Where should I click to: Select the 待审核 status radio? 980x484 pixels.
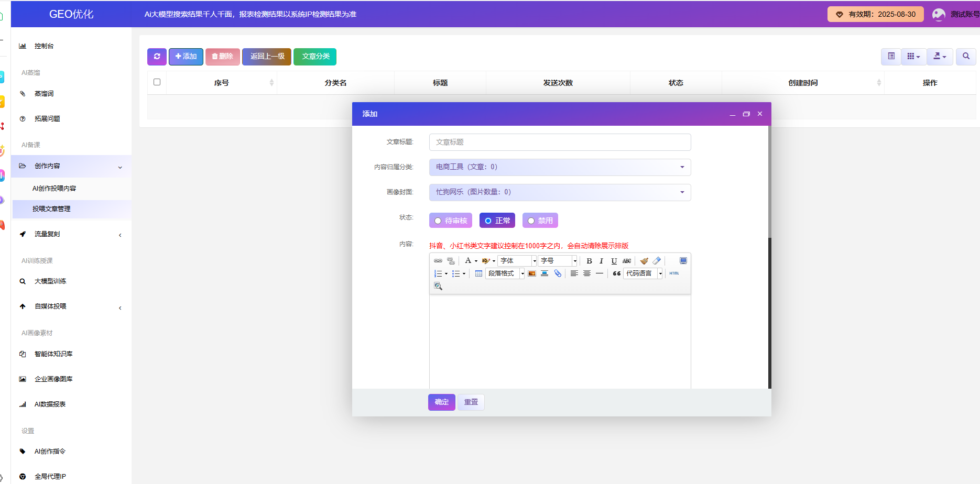pyautogui.click(x=451, y=221)
